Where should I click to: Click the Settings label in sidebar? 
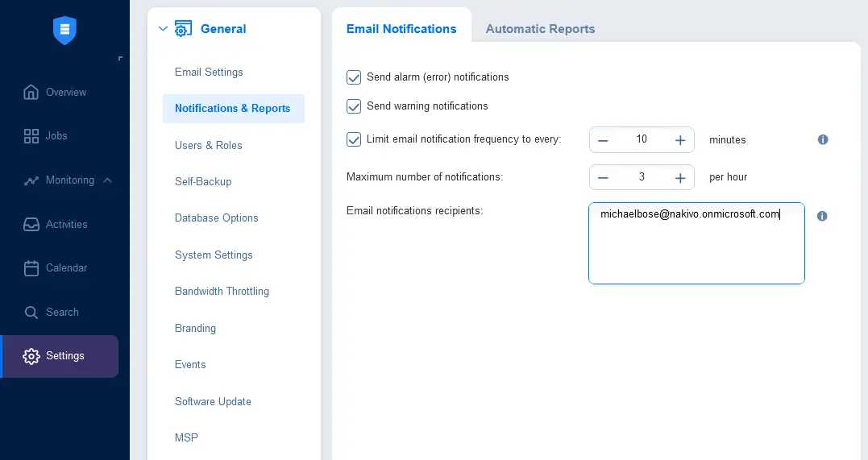coord(64,356)
